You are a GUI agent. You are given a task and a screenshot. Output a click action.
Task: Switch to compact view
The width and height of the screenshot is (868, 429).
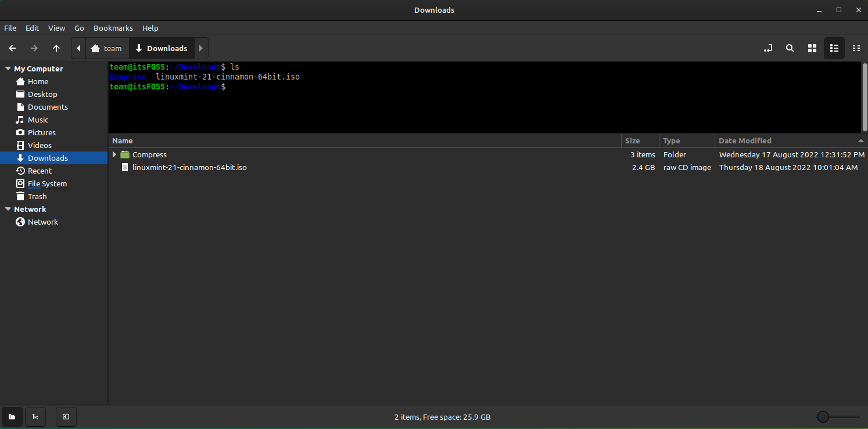[x=856, y=48]
